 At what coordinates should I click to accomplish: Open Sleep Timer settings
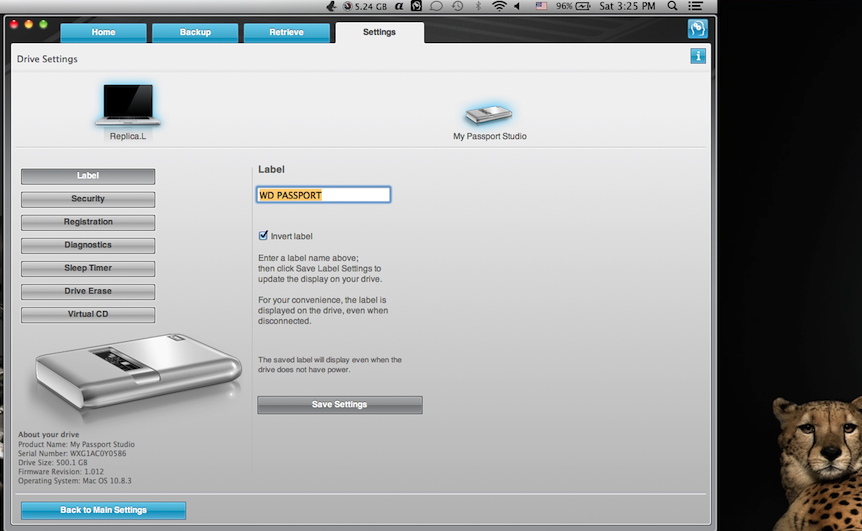tap(88, 268)
